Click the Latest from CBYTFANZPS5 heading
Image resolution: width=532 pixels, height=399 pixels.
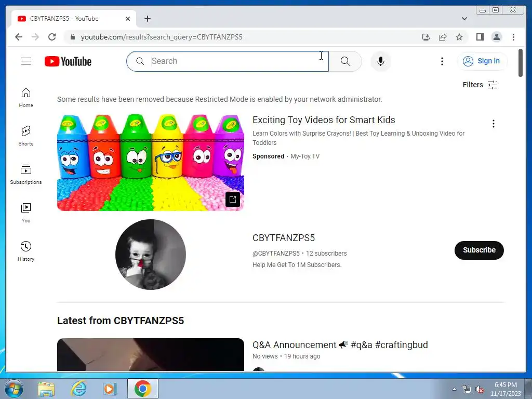click(121, 321)
